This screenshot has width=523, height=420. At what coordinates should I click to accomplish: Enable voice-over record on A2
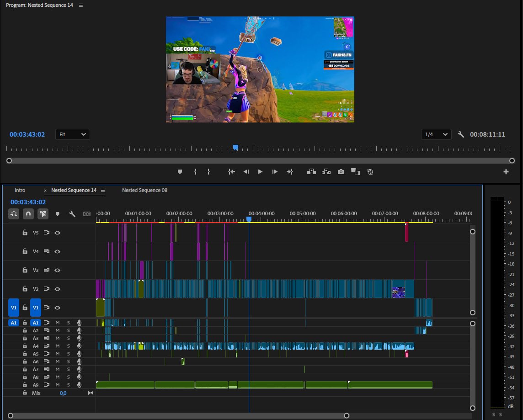pos(80,330)
